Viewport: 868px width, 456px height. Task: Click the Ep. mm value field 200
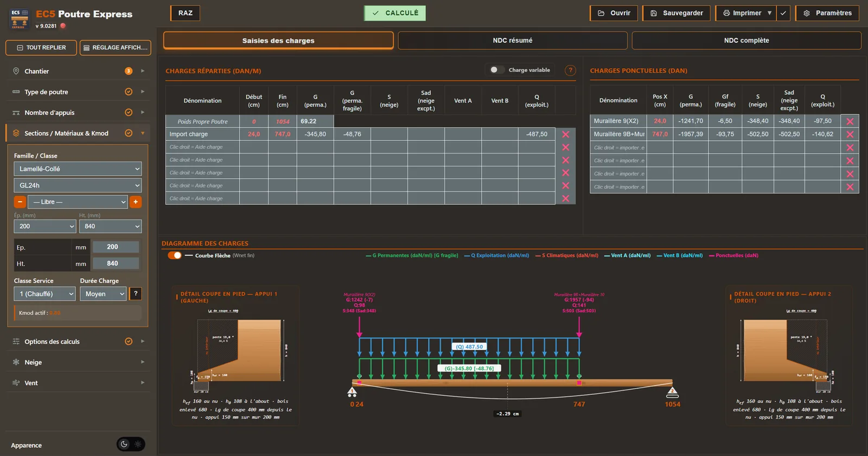tap(116, 247)
